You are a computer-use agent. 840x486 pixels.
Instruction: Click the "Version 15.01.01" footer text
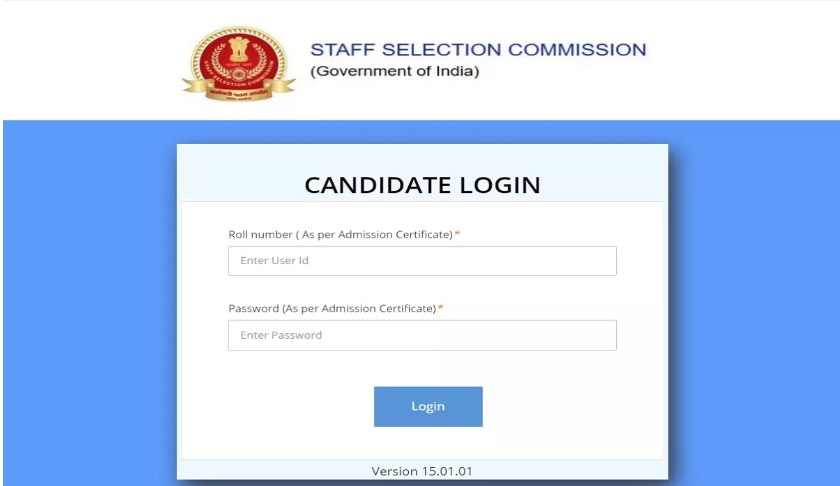point(422,471)
